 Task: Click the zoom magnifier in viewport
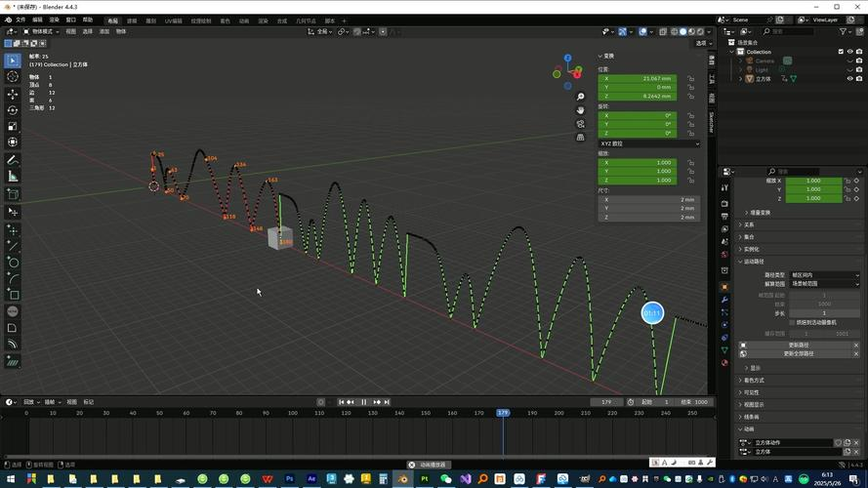(580, 97)
